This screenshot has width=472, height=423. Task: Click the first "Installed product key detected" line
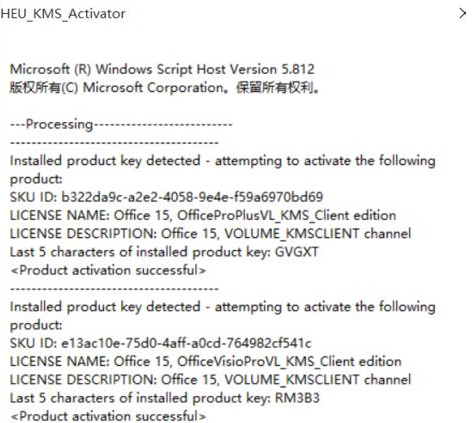tap(223, 161)
